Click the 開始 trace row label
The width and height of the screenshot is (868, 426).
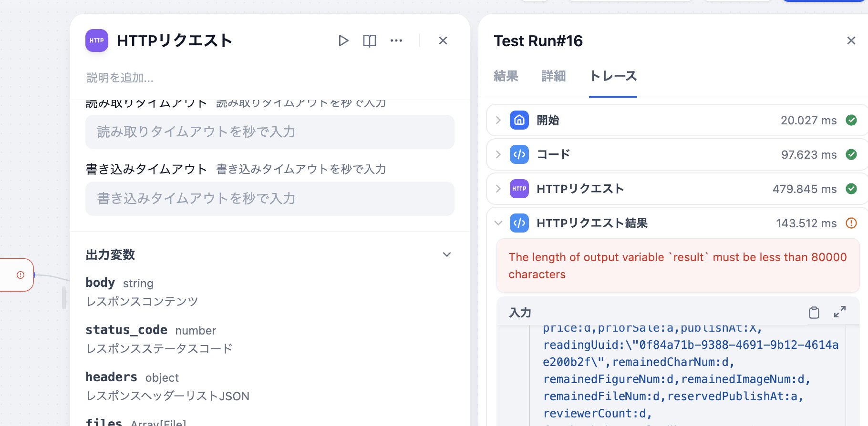click(x=548, y=120)
